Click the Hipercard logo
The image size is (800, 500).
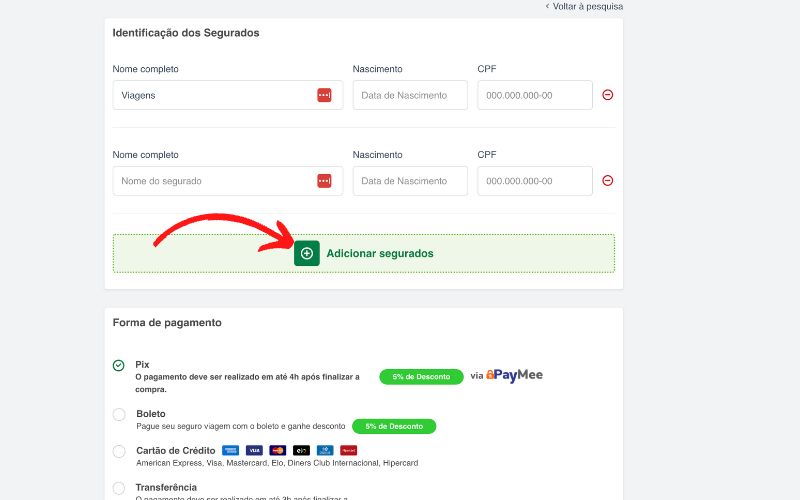348,451
